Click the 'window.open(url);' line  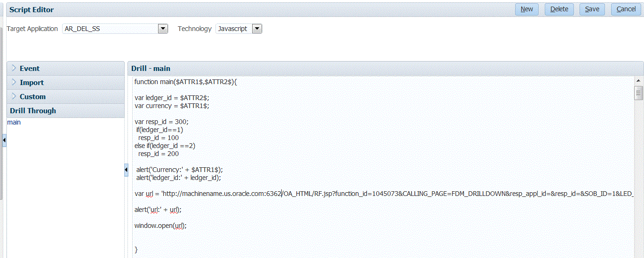click(160, 226)
